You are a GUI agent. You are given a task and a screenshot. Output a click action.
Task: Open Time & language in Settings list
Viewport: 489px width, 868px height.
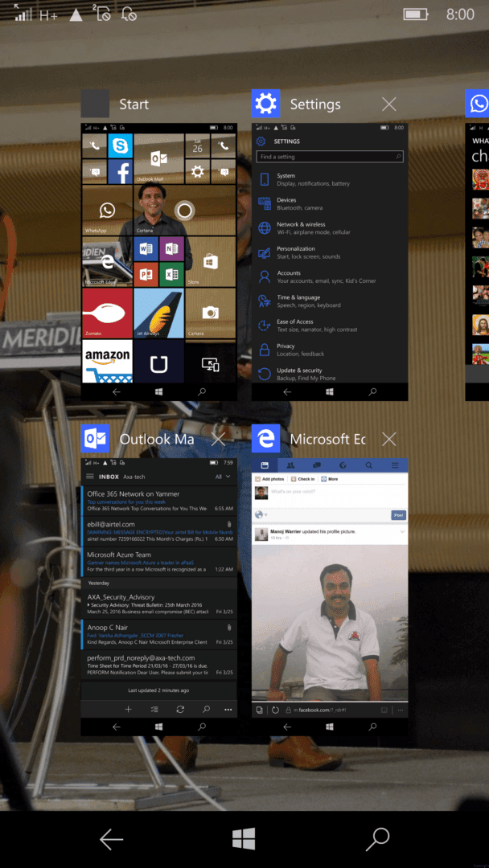coord(330,301)
